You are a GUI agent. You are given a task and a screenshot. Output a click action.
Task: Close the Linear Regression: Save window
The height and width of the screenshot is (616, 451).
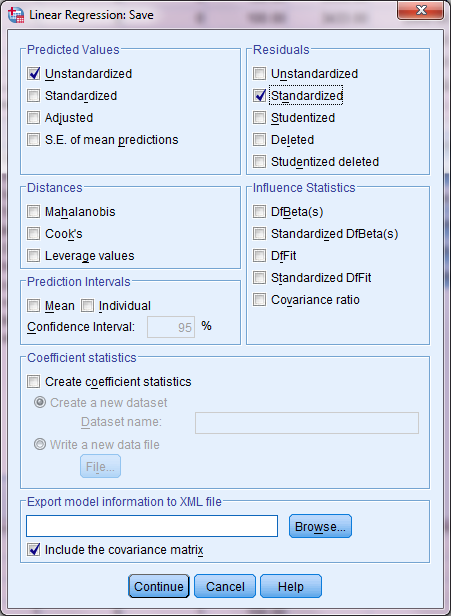pyautogui.click(x=421, y=10)
